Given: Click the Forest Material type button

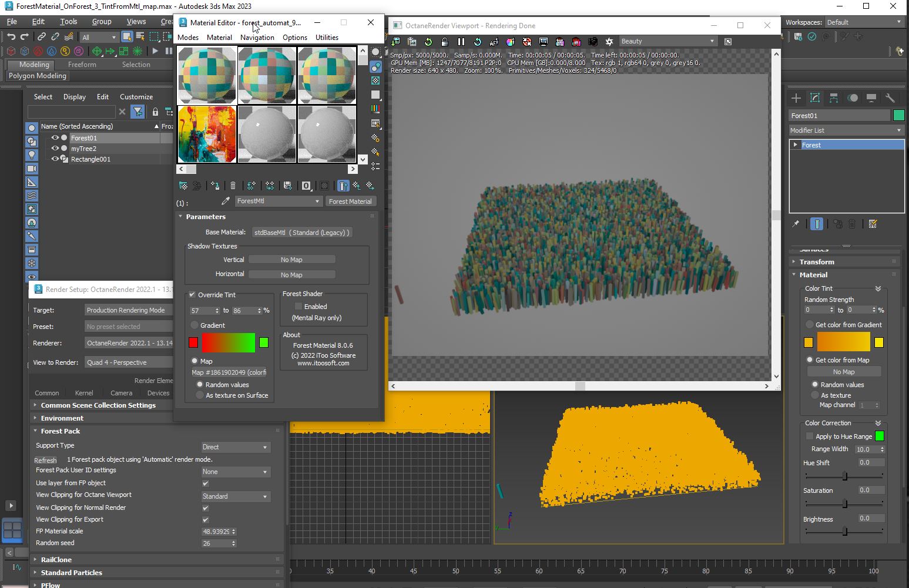Looking at the screenshot, I should click(350, 201).
